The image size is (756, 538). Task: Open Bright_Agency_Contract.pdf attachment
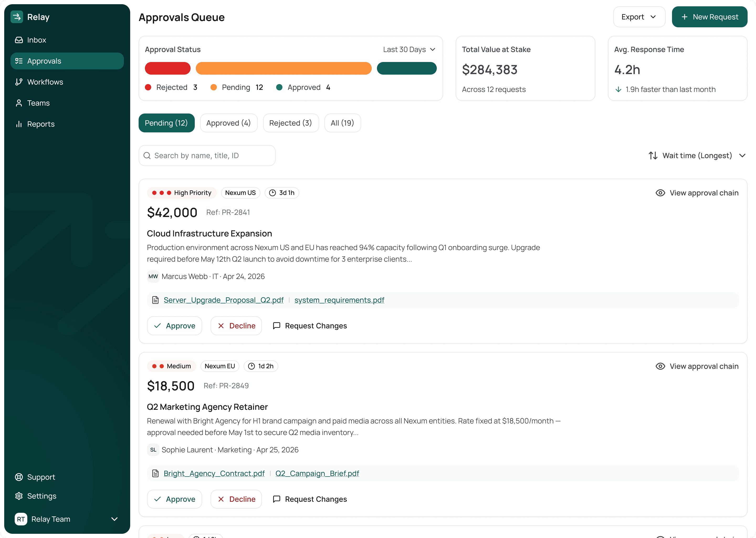tap(214, 473)
